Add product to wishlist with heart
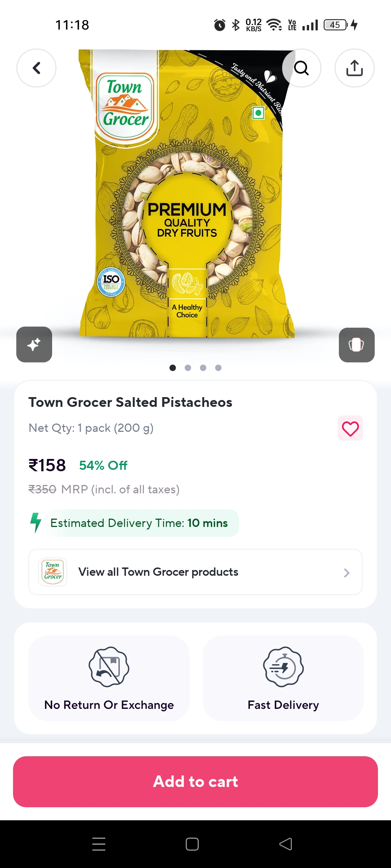The image size is (391, 868). tap(350, 429)
